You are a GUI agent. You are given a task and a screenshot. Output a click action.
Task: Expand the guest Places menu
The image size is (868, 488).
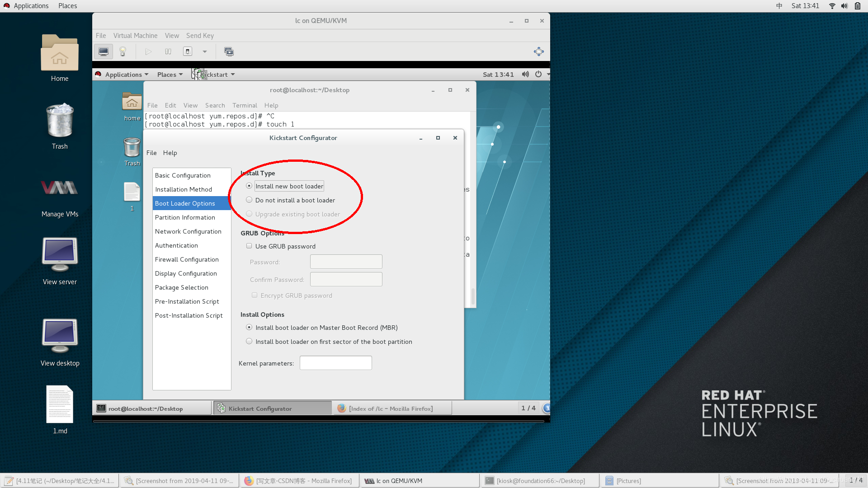point(170,75)
